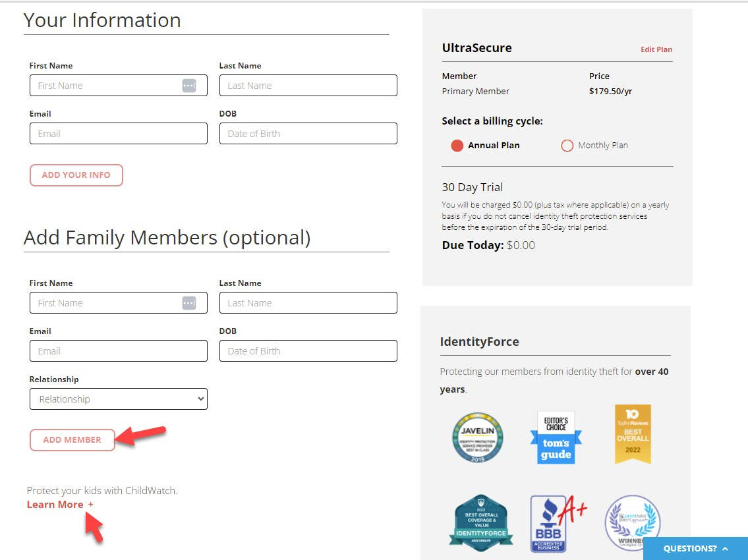Focus the Last Name field under Your Information
This screenshot has width=748, height=560.
308,86
